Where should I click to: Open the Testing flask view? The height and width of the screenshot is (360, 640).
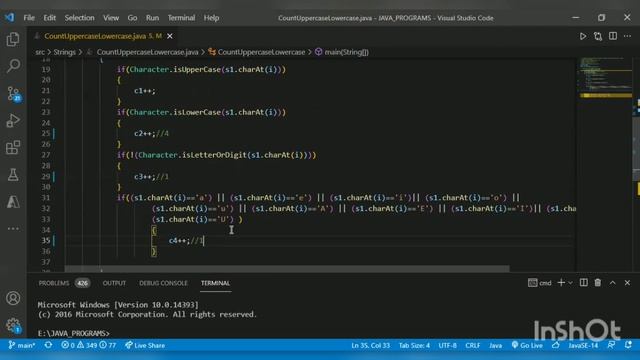tap(13, 175)
